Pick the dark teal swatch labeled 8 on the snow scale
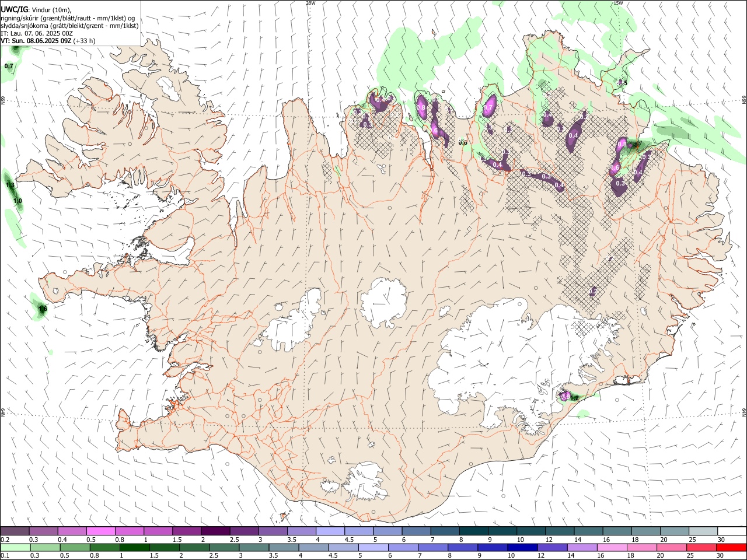The height and width of the screenshot is (560, 747). [x=473, y=531]
